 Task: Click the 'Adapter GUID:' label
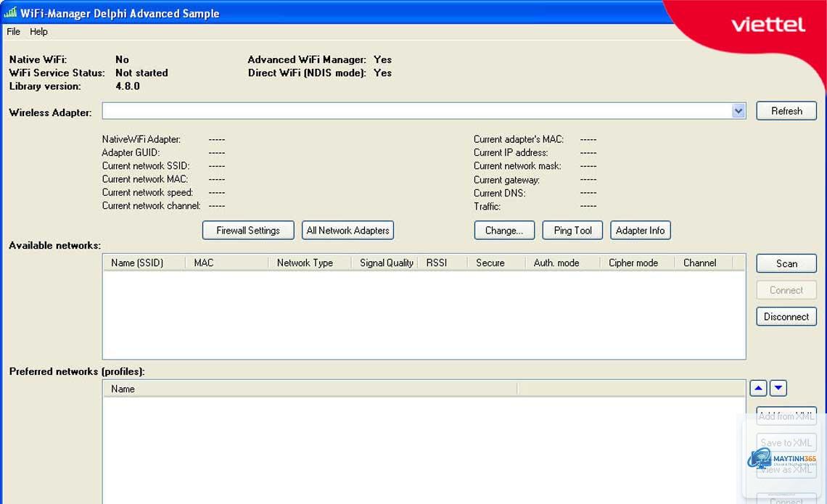[131, 153]
